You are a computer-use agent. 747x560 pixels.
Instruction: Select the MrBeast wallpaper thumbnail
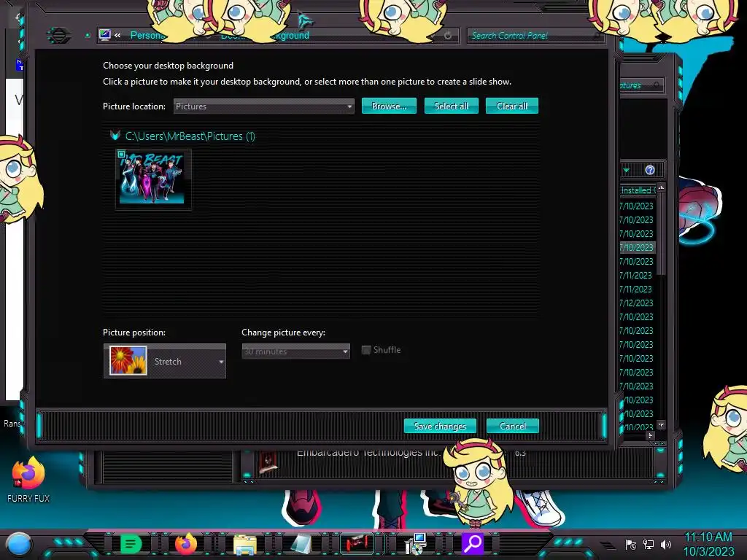click(153, 179)
